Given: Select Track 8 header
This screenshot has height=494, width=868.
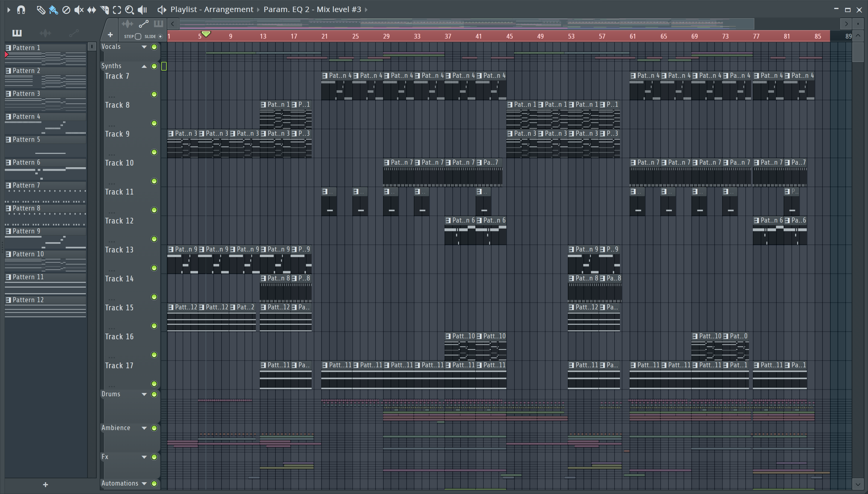Looking at the screenshot, I should pyautogui.click(x=130, y=115).
